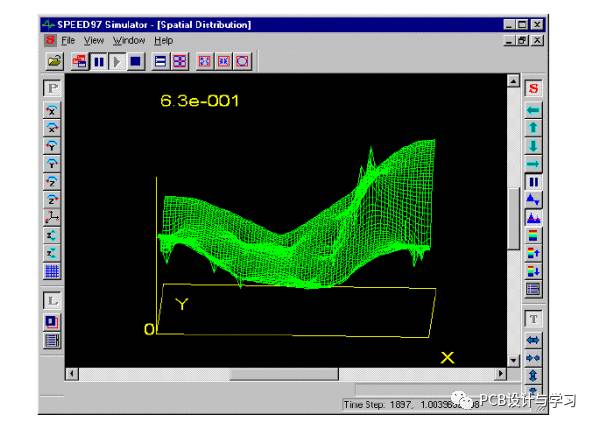Screen dimensions: 595x426
Task: Click the SPEED97 title bar app icon
Action: click(49, 25)
